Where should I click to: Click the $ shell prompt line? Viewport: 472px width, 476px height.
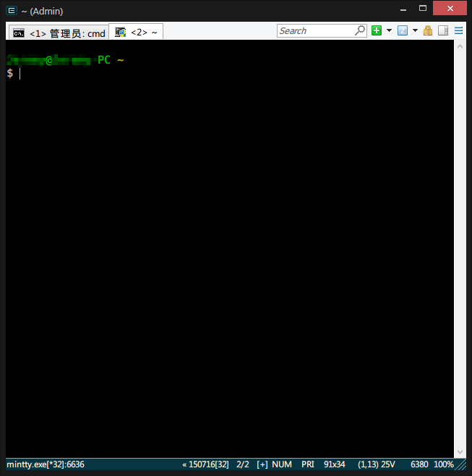[10, 73]
